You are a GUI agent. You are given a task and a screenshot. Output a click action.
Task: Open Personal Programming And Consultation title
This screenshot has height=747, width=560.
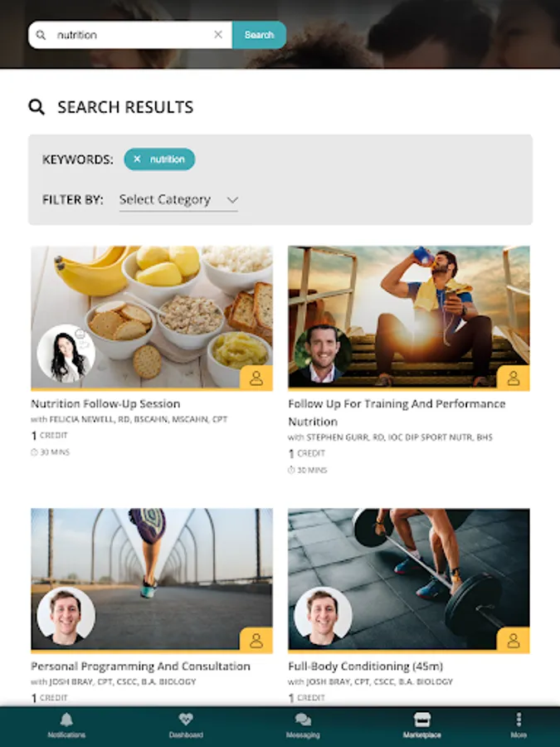pyautogui.click(x=140, y=666)
